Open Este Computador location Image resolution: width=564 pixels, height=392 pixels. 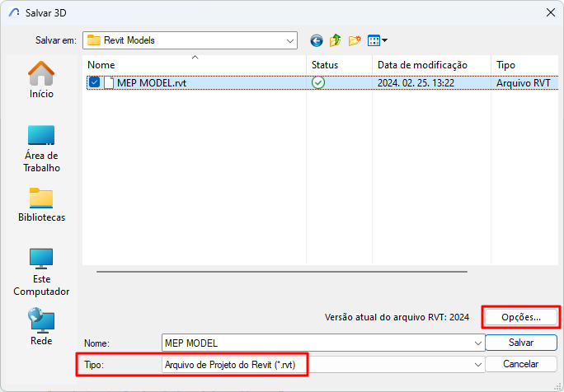point(41,272)
